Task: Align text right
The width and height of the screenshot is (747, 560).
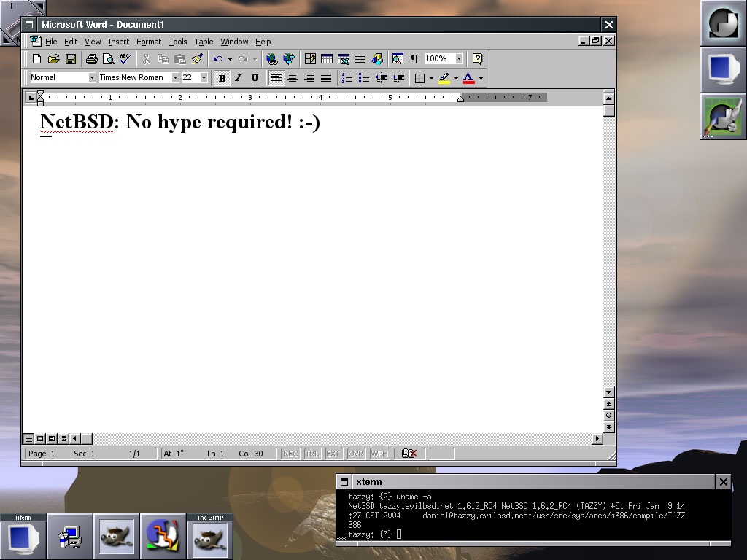Action: tap(309, 77)
